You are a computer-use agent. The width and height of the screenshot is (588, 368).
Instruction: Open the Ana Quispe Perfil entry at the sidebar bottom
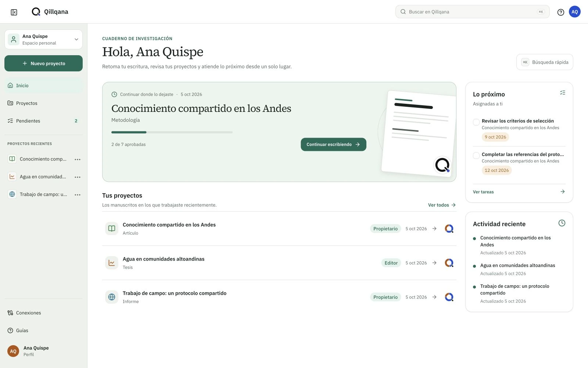click(x=43, y=351)
